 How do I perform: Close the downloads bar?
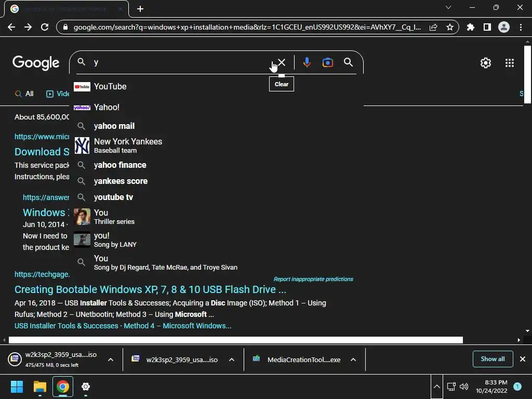(x=523, y=359)
